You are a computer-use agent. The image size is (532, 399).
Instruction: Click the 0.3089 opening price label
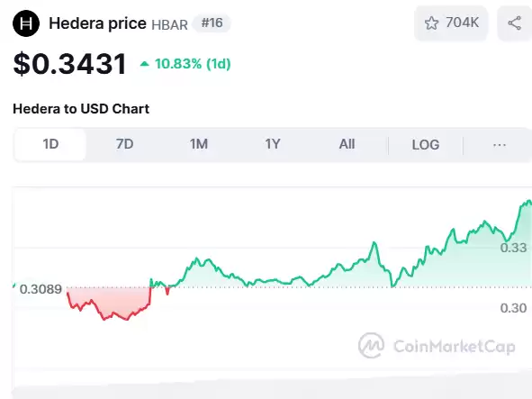[x=41, y=289]
